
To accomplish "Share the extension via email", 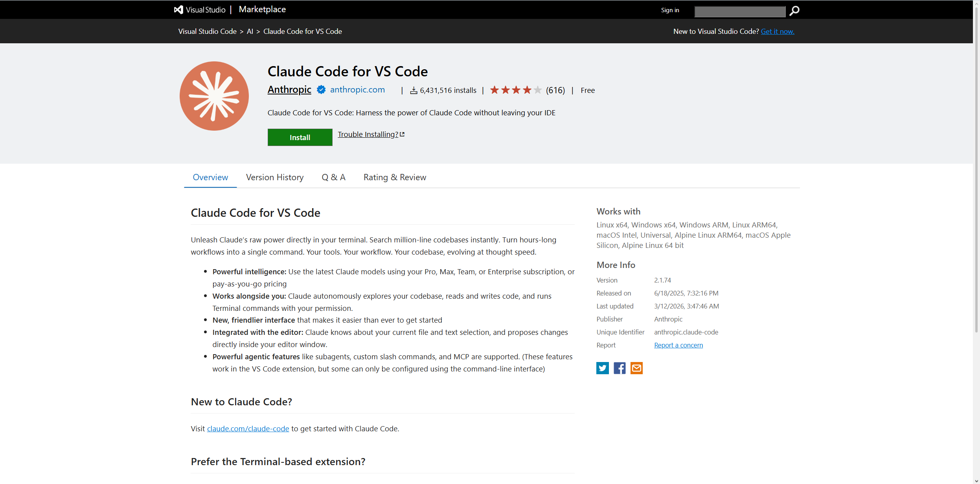I will (x=636, y=368).
